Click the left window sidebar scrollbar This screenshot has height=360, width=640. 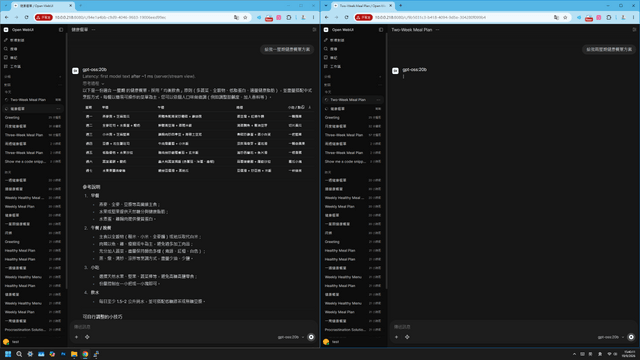coord(67,161)
